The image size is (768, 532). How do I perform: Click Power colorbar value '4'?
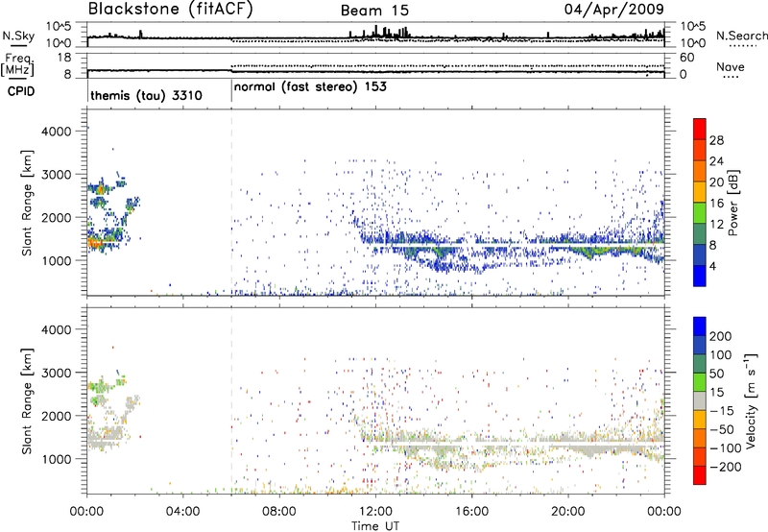tap(712, 266)
